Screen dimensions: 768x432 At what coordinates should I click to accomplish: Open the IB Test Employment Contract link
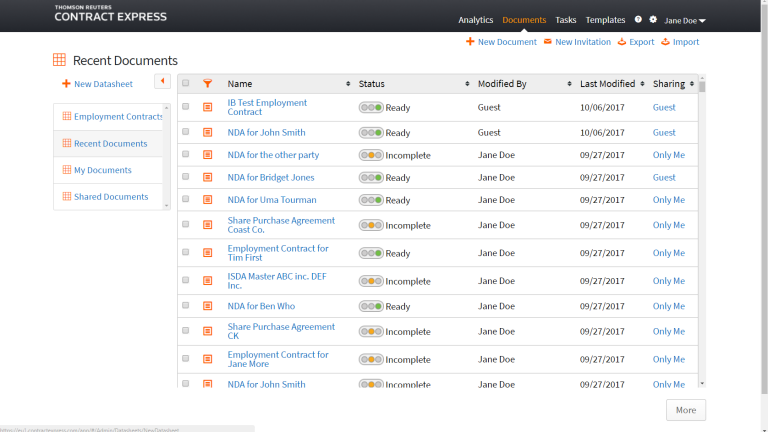(267, 103)
